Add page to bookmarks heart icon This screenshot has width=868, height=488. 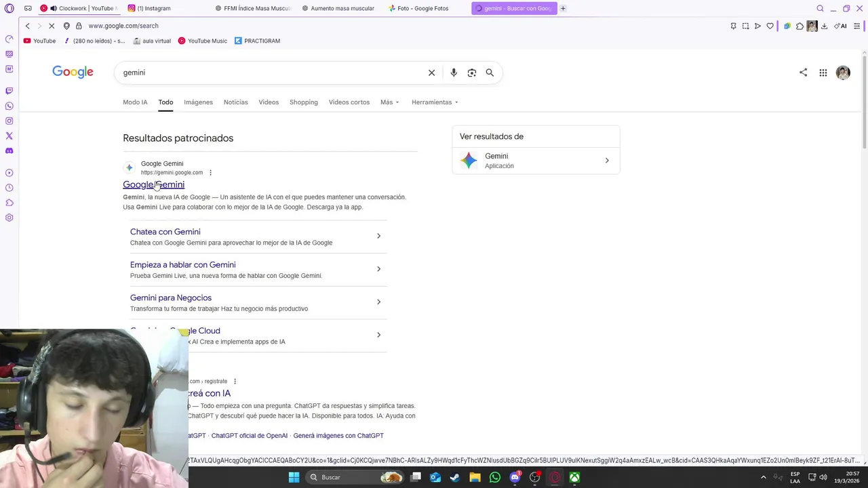pos(770,26)
